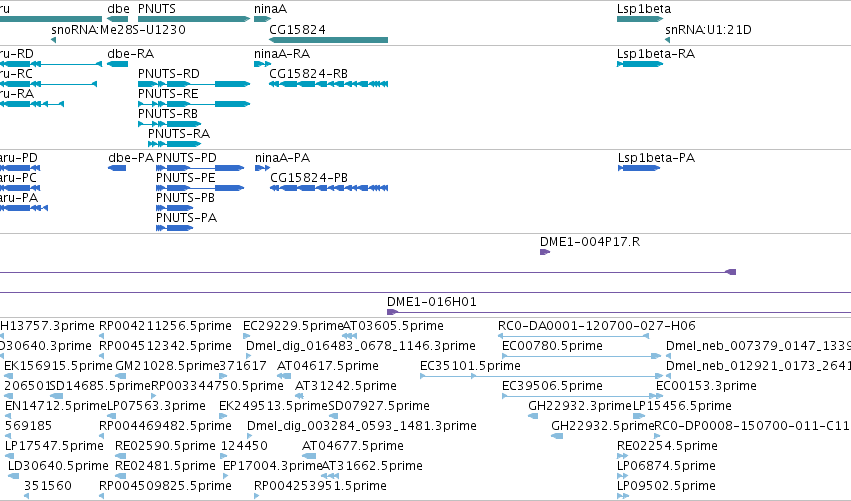Click the RC0-DA0001-120700-027-H06 label
Image resolution: width=851 pixels, height=501 pixels.
(x=596, y=326)
